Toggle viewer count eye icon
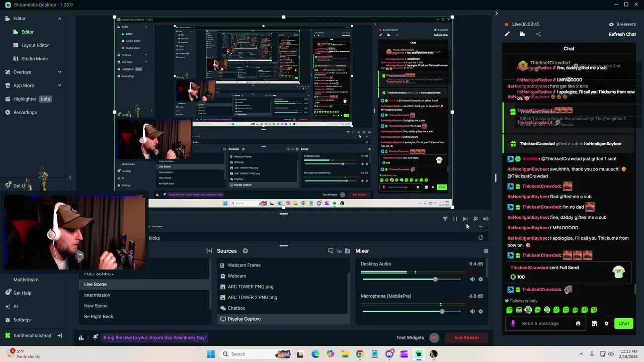 611,24
